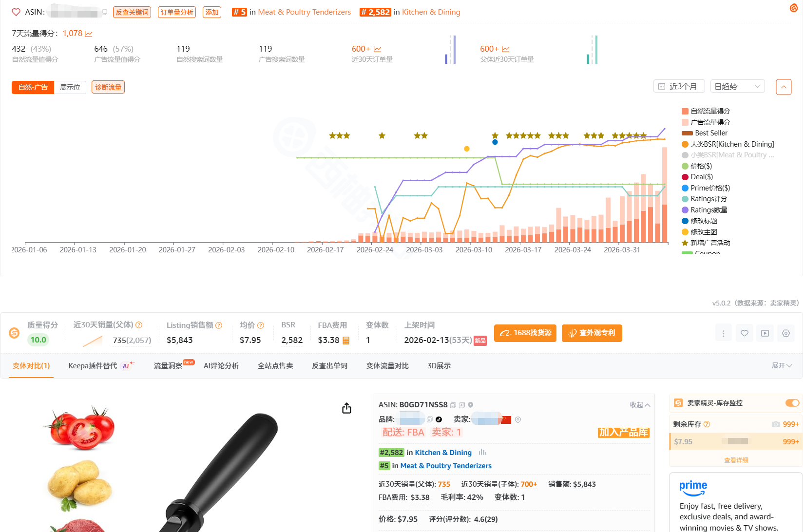Click the share icon above product image
The image size is (804, 532).
tap(346, 408)
